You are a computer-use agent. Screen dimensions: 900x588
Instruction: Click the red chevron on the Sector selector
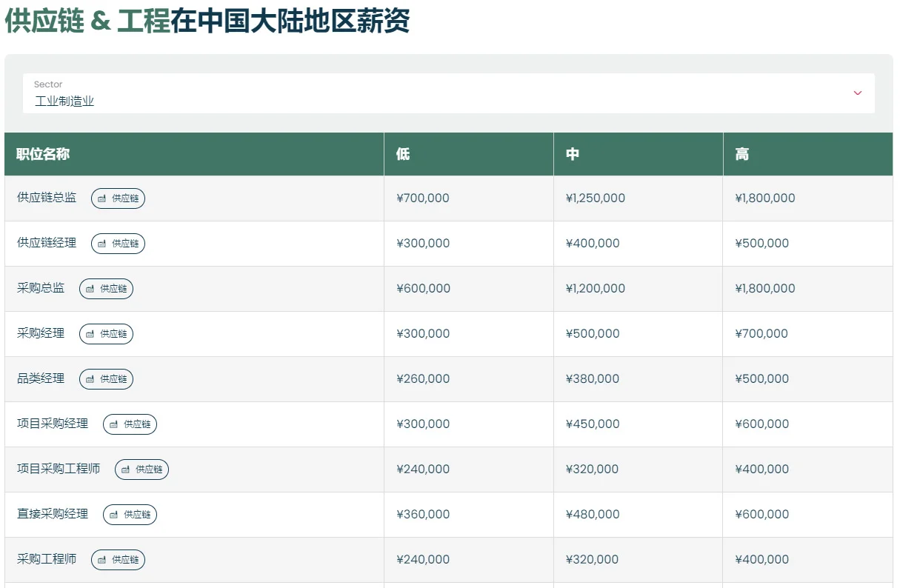point(857,94)
